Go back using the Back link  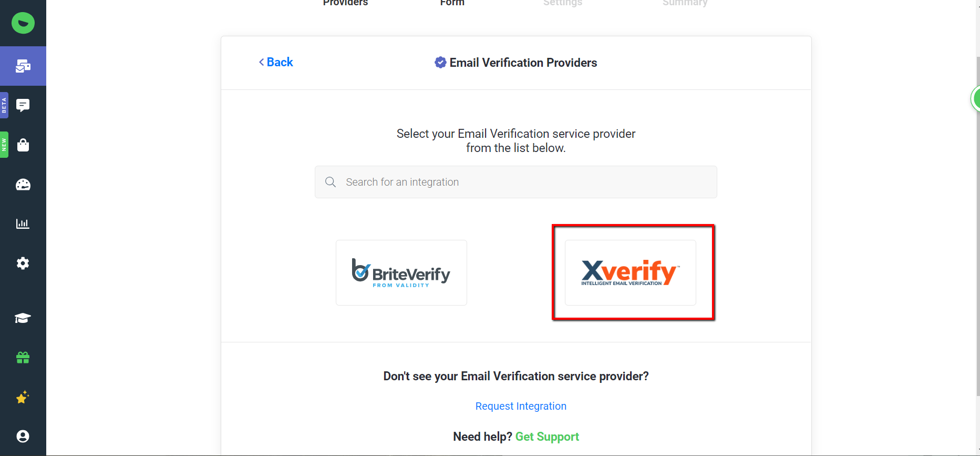pyautogui.click(x=276, y=62)
